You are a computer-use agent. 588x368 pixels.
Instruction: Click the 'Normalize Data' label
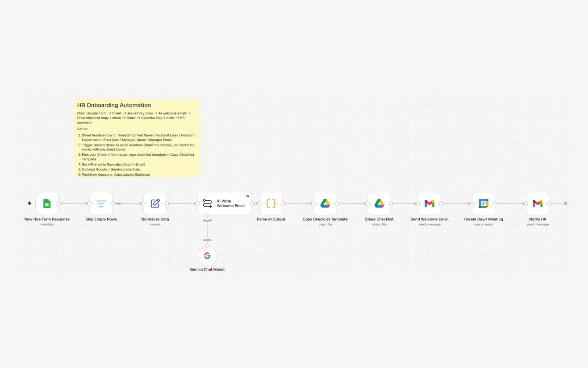[x=155, y=219]
